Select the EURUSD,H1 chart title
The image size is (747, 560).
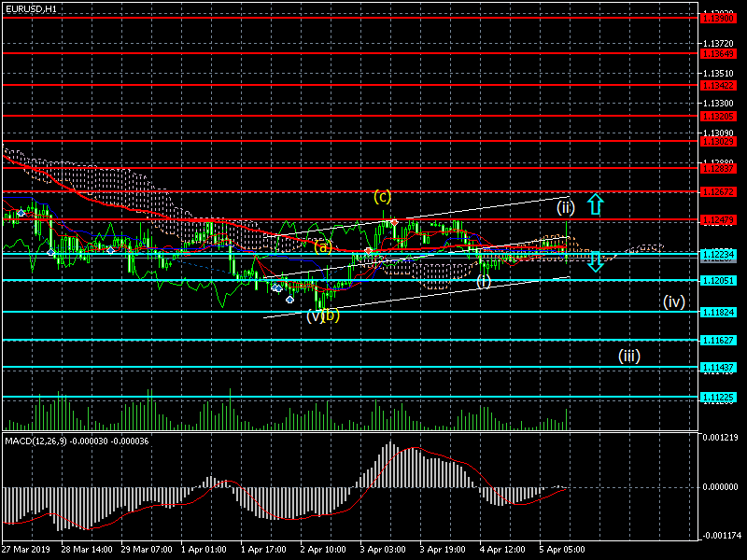point(32,9)
